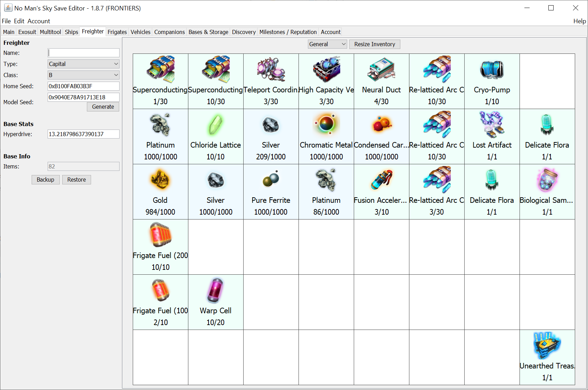
Task: Select the Condensed Carbon item
Action: tap(382, 136)
